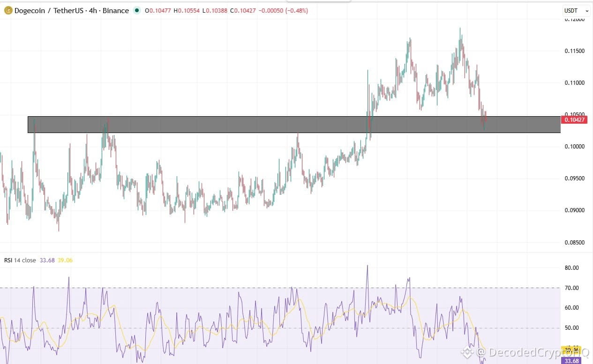
Task: Click the 0.09500 price axis label
Action: [x=574, y=178]
